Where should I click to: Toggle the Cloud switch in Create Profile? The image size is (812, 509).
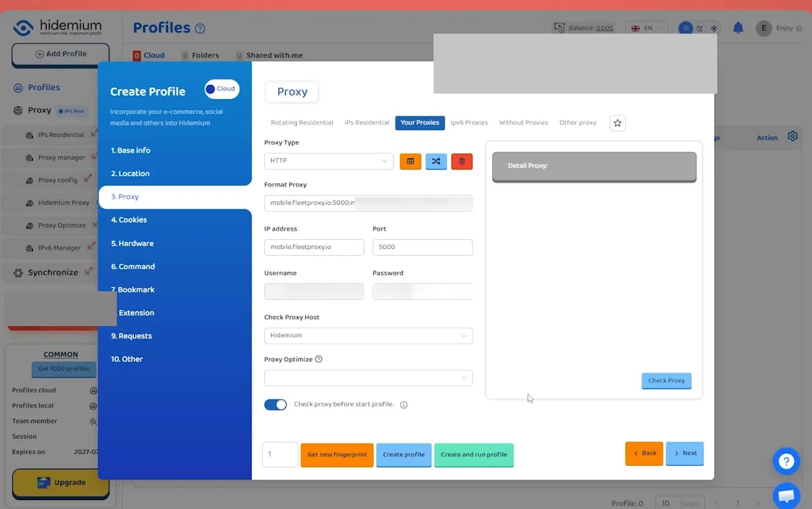[x=221, y=89]
